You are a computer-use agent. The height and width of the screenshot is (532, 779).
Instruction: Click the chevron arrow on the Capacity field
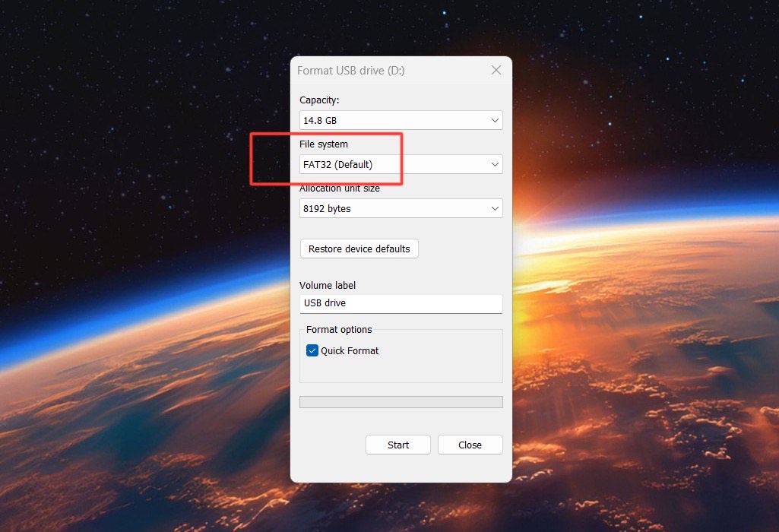(495, 120)
